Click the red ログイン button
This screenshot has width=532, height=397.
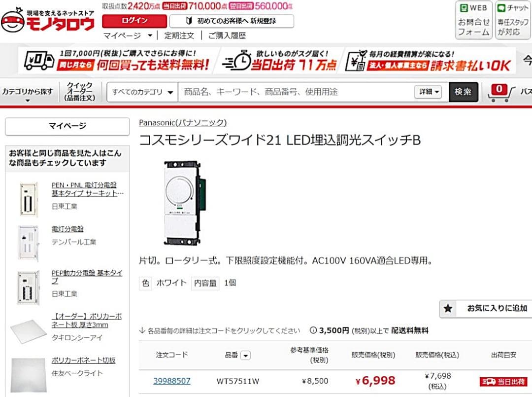tap(134, 21)
